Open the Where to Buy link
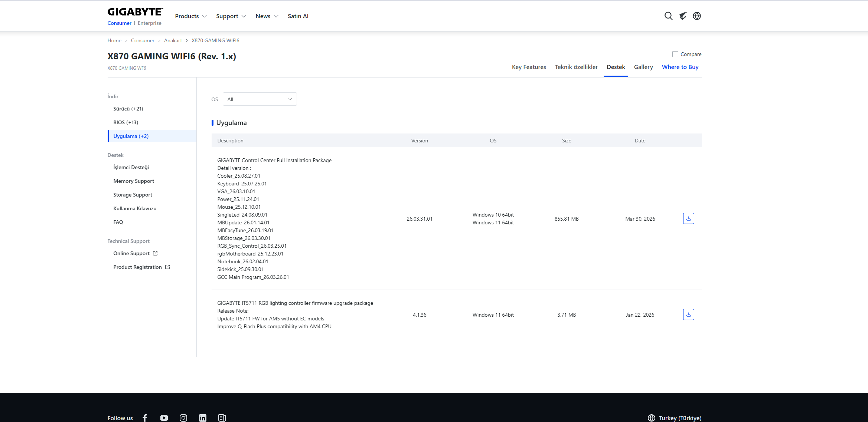 pyautogui.click(x=680, y=67)
